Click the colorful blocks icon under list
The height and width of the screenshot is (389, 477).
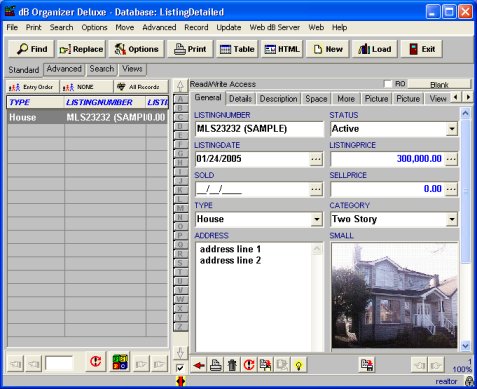pyautogui.click(x=120, y=362)
